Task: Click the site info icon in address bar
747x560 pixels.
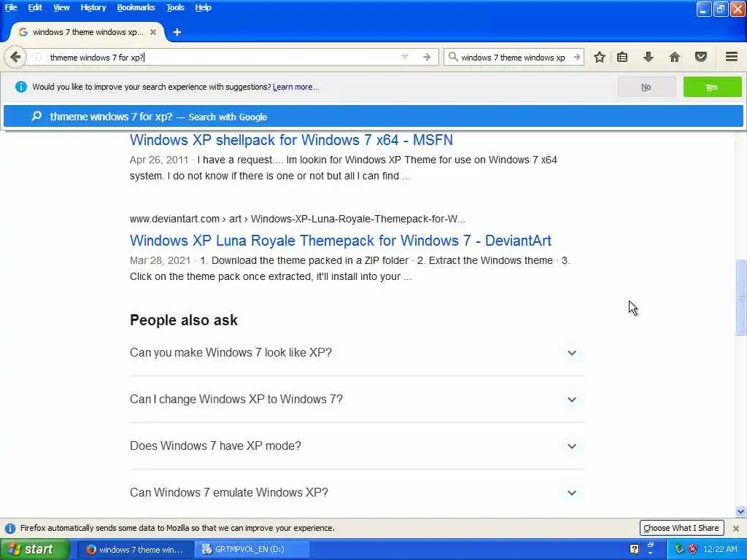Action: tap(36, 57)
